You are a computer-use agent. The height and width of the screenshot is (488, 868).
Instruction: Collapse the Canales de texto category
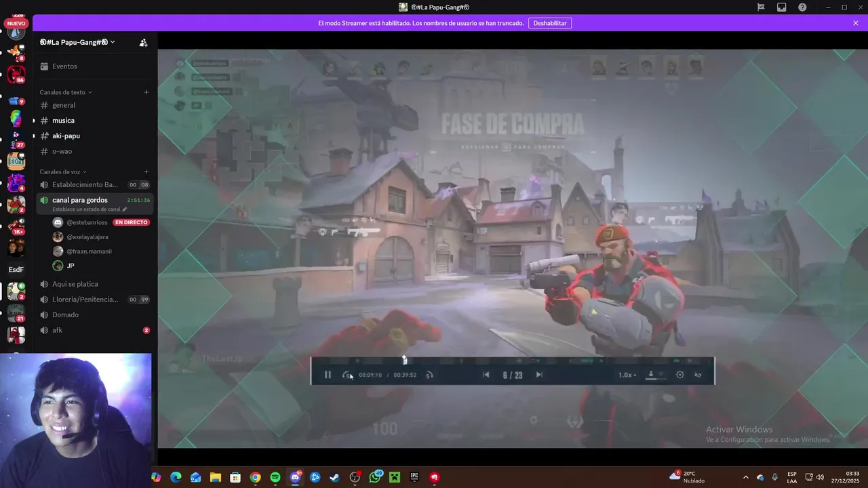pyautogui.click(x=66, y=92)
